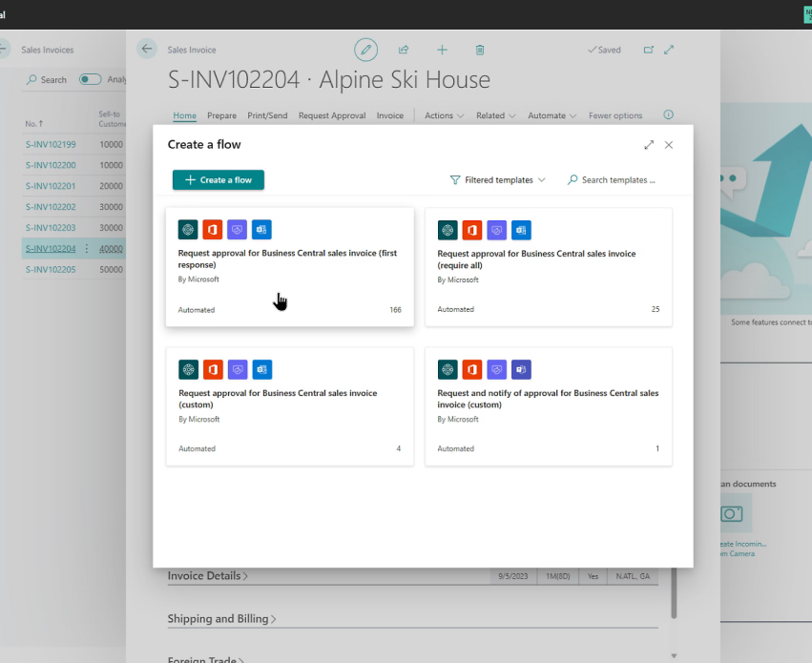
Task: Click the Sales Invoices breadcrumb title
Action: click(48, 50)
